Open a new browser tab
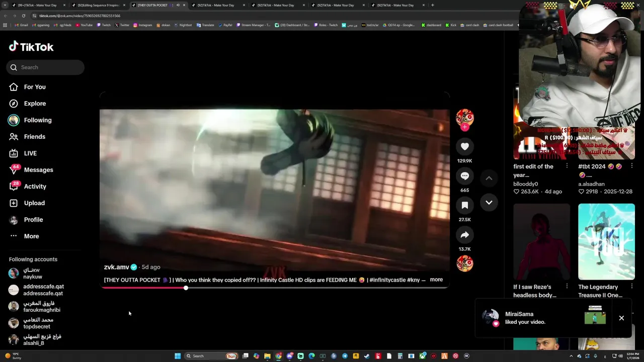The image size is (644, 362). point(433,5)
